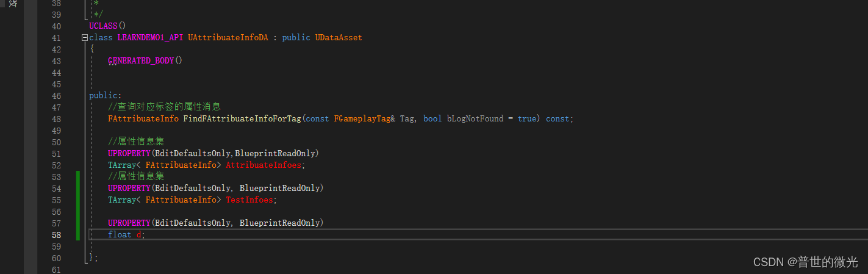This screenshot has height=274, width=868.
Task: Click FGameplayTag& parameter type
Action: click(365, 118)
